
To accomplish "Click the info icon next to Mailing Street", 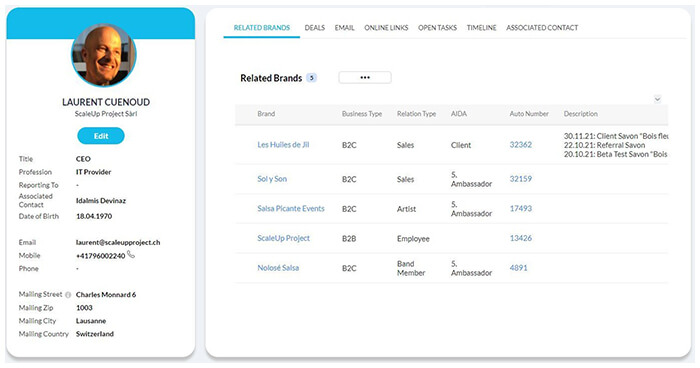I will tap(68, 295).
